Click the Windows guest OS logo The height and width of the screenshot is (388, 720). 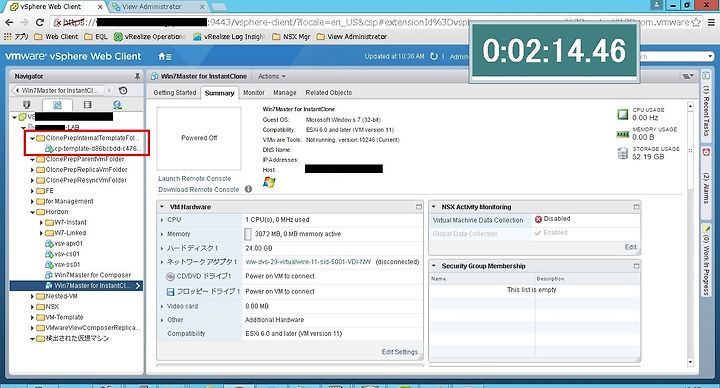point(269,182)
